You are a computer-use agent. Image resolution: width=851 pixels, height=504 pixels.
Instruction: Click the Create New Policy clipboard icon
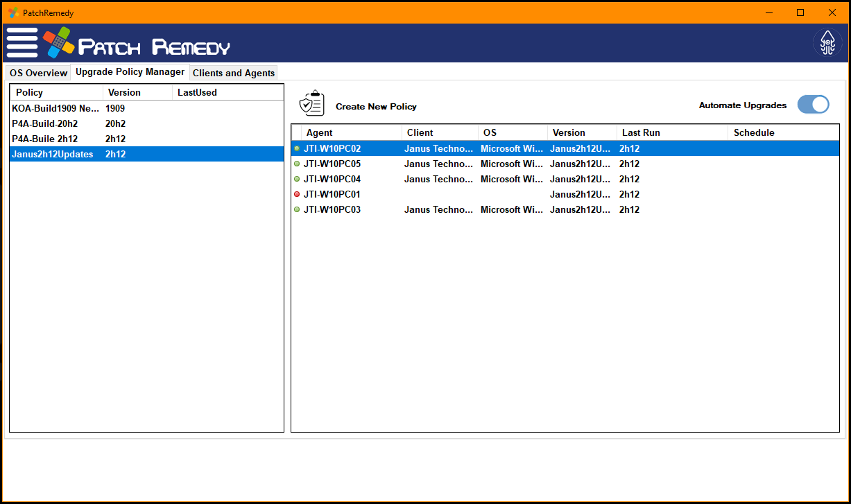(311, 104)
